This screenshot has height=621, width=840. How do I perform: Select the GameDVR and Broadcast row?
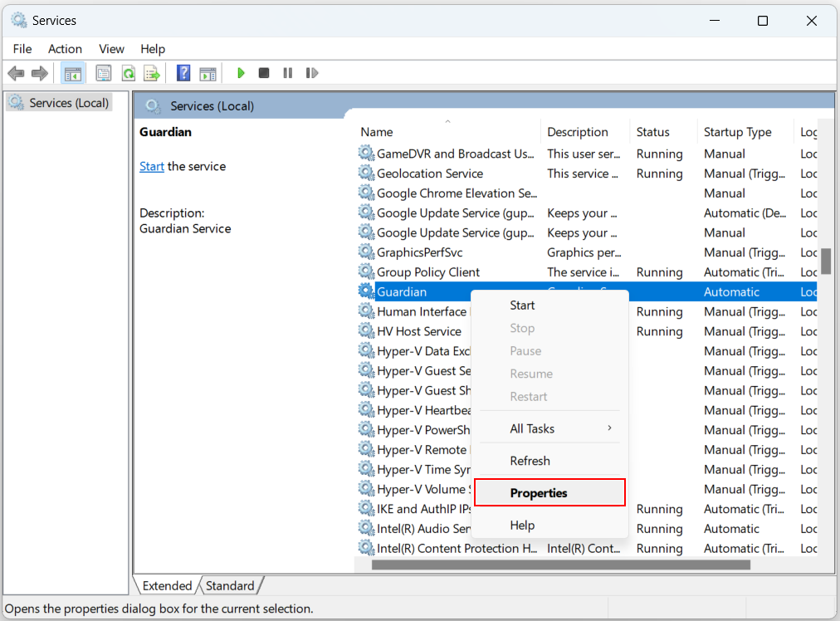587,154
